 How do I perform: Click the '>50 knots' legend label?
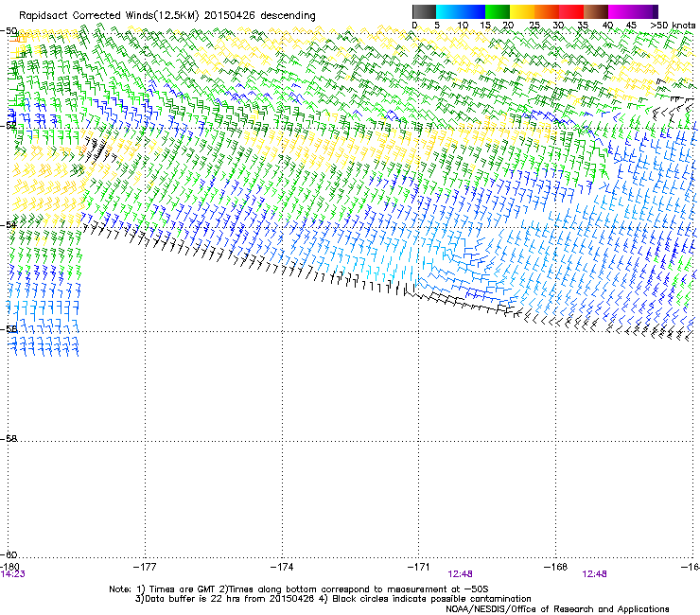[x=673, y=26]
